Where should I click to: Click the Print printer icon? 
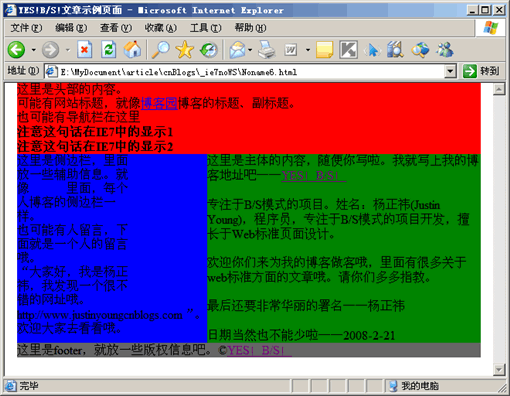coord(267,50)
